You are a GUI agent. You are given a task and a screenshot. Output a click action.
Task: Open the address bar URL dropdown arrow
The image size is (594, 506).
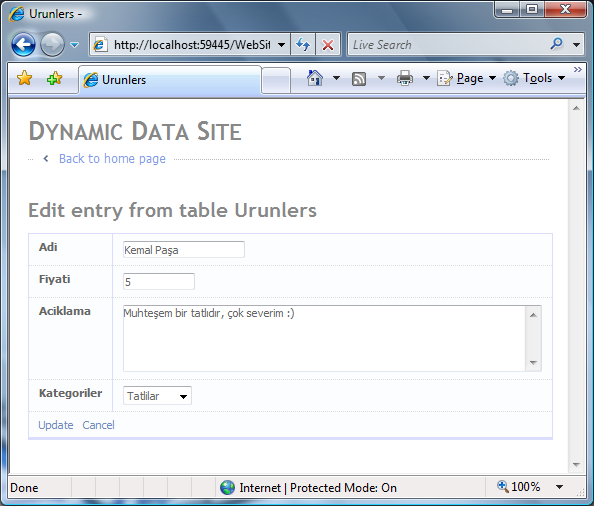[x=281, y=45]
